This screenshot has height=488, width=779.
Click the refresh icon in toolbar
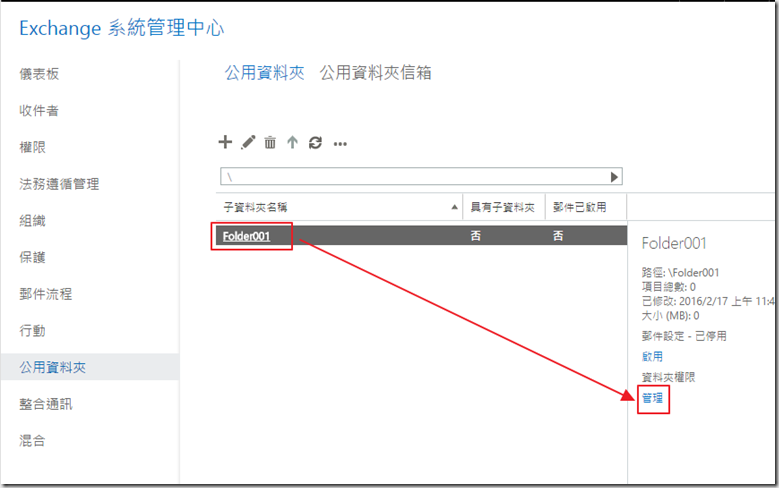(x=315, y=143)
